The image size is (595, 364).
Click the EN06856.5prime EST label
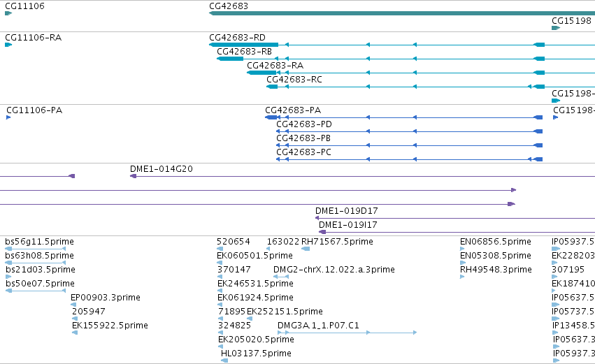[495, 242]
